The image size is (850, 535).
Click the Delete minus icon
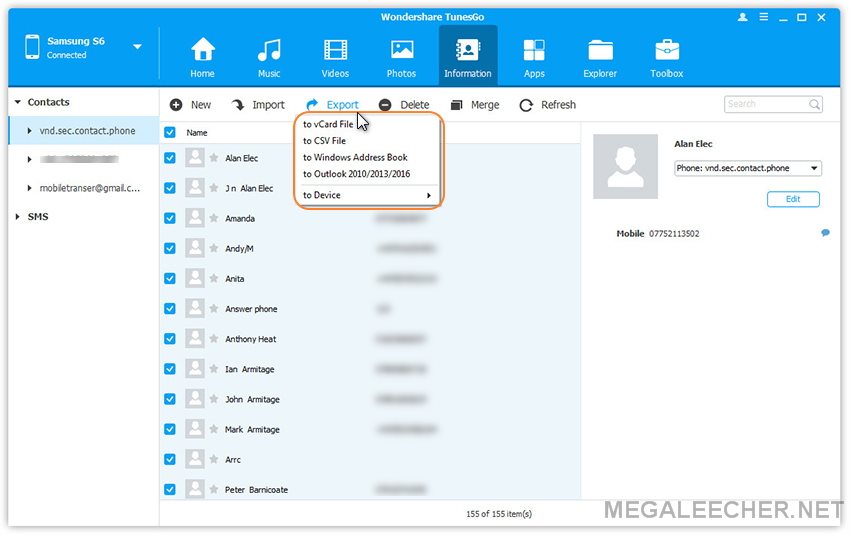pyautogui.click(x=385, y=105)
